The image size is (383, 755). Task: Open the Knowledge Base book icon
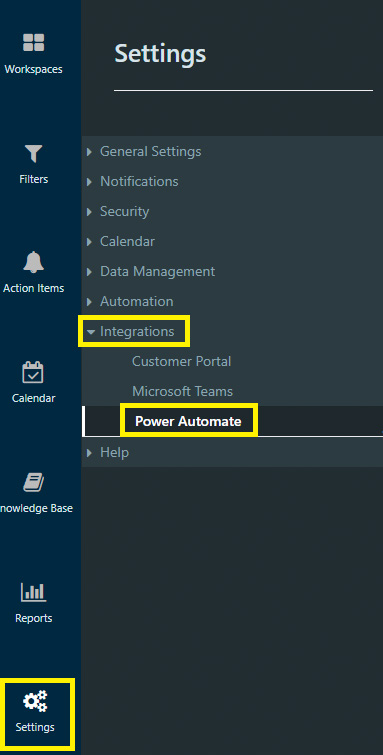point(33,482)
